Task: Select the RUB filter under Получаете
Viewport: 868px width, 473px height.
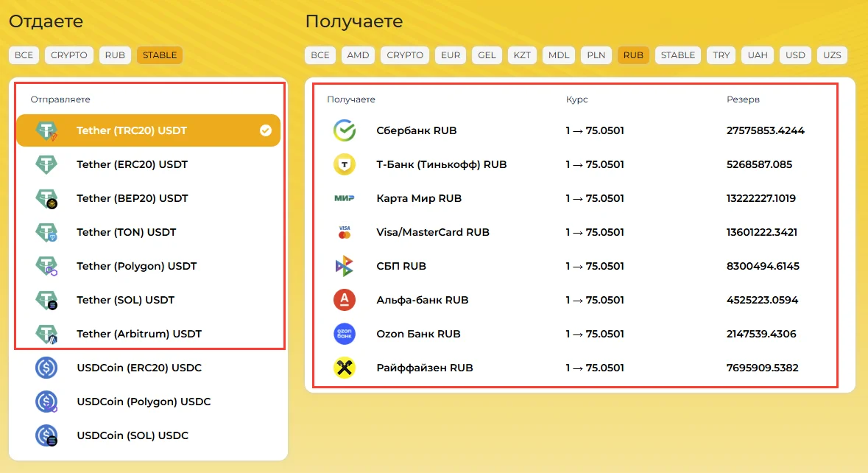Action: pyautogui.click(x=633, y=55)
